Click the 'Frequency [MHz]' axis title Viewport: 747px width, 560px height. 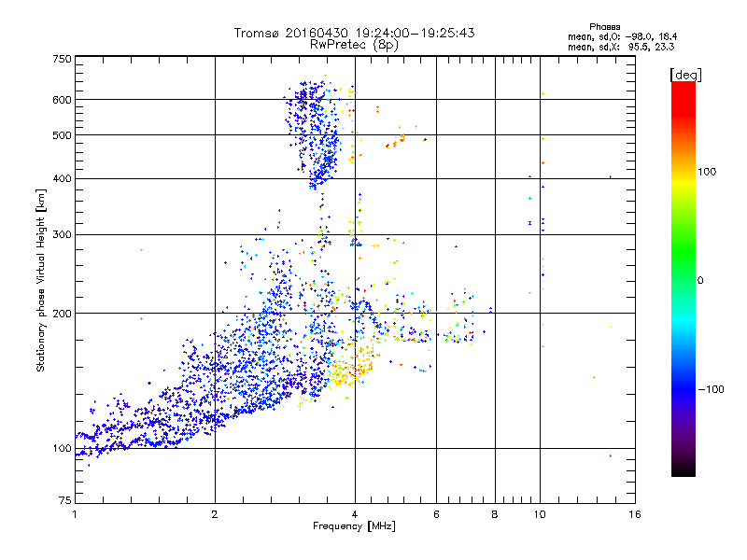point(354,526)
